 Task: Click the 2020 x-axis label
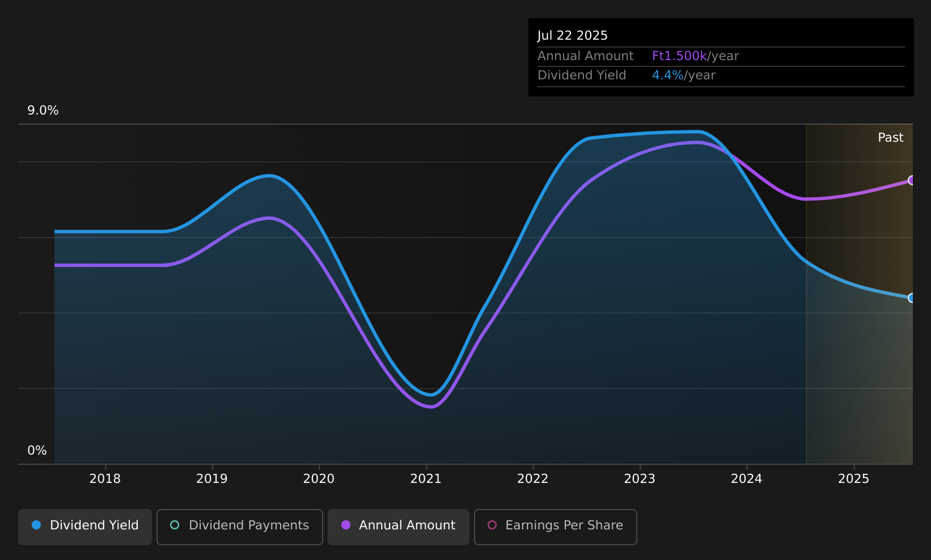(x=319, y=479)
